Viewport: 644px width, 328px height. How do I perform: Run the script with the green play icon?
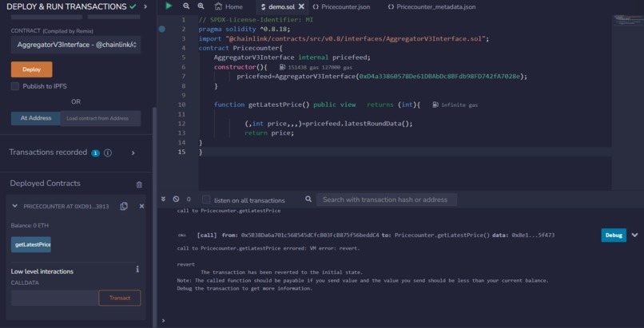169,6
